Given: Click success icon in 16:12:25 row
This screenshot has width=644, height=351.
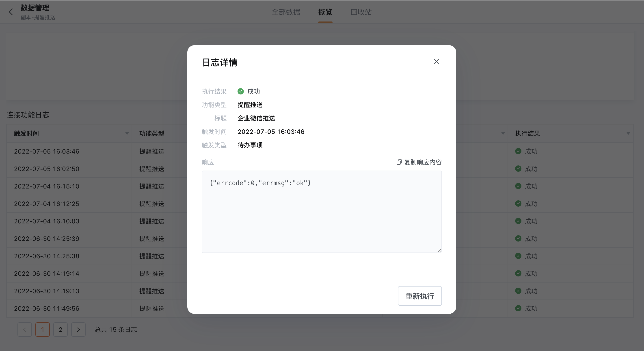Looking at the screenshot, I should click(x=518, y=204).
